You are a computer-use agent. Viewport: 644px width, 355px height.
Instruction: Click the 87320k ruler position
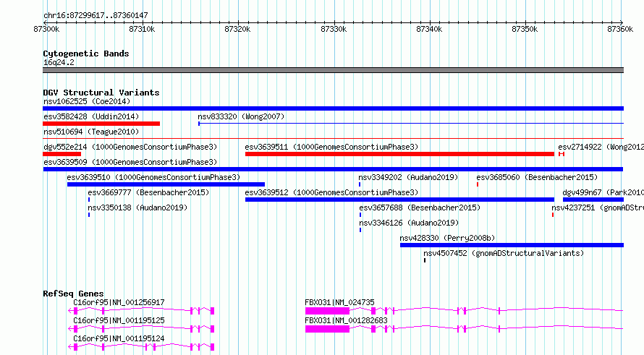[237, 29]
